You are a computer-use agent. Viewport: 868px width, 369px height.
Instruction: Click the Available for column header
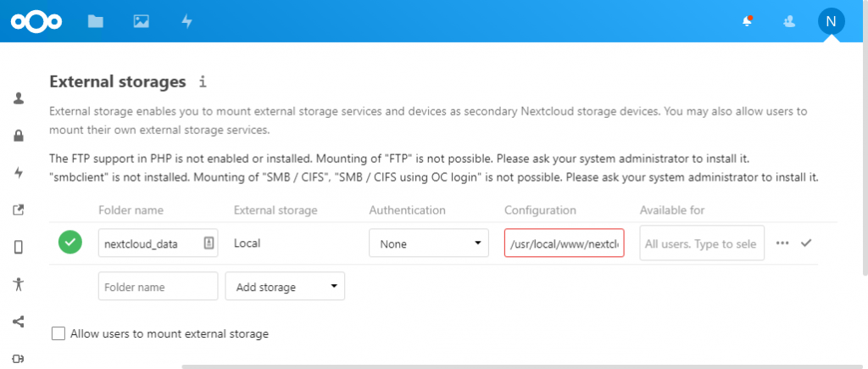click(672, 210)
